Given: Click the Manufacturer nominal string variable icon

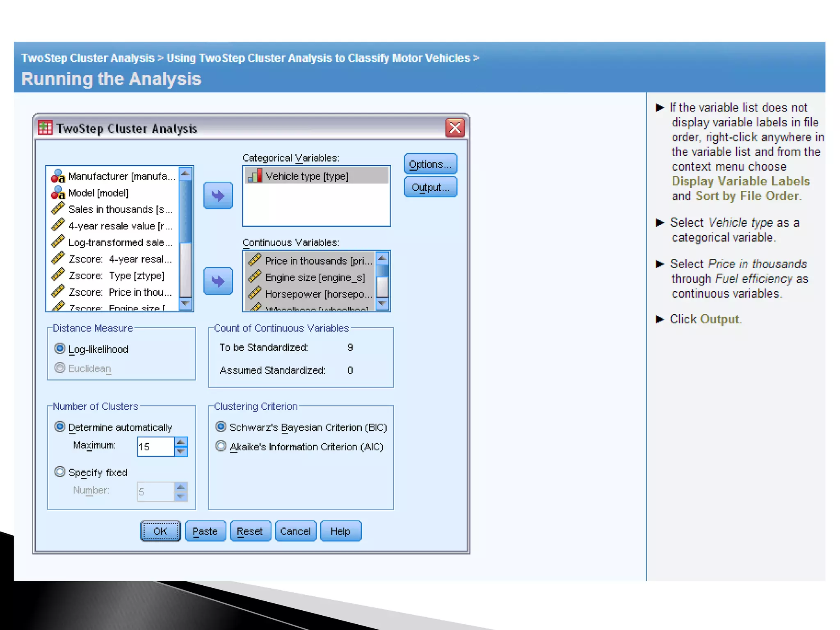Looking at the screenshot, I should 58,176.
